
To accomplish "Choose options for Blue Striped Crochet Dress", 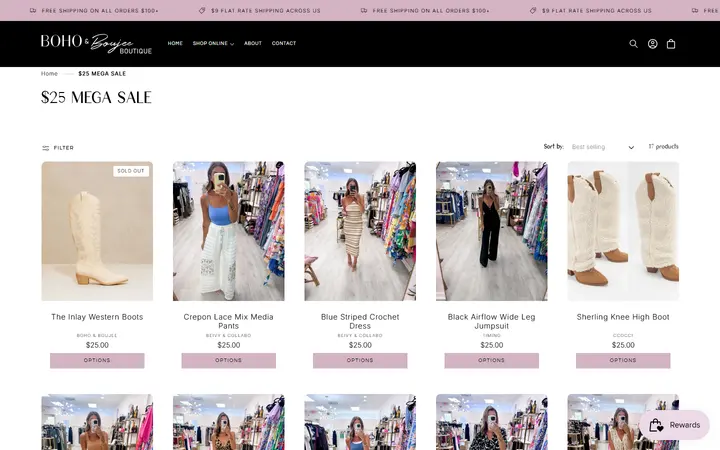I will click(360, 360).
